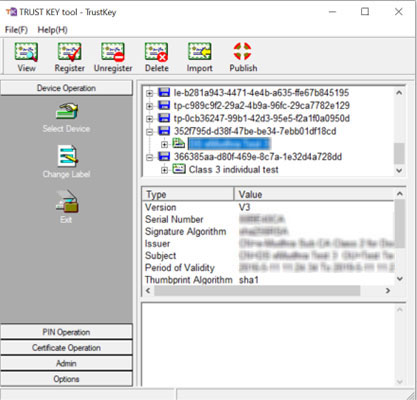This screenshot has height=400, width=417.
Task: Select le-b281a943-4471-4e4b-a635-ffe67b845195 tree row
Action: point(261,92)
